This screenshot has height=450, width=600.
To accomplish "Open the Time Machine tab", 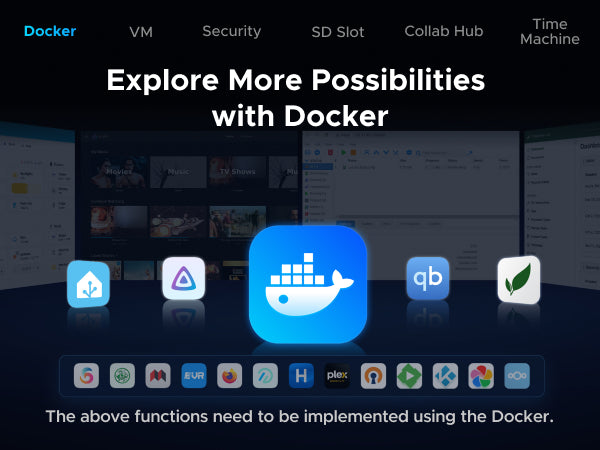I will click(550, 31).
